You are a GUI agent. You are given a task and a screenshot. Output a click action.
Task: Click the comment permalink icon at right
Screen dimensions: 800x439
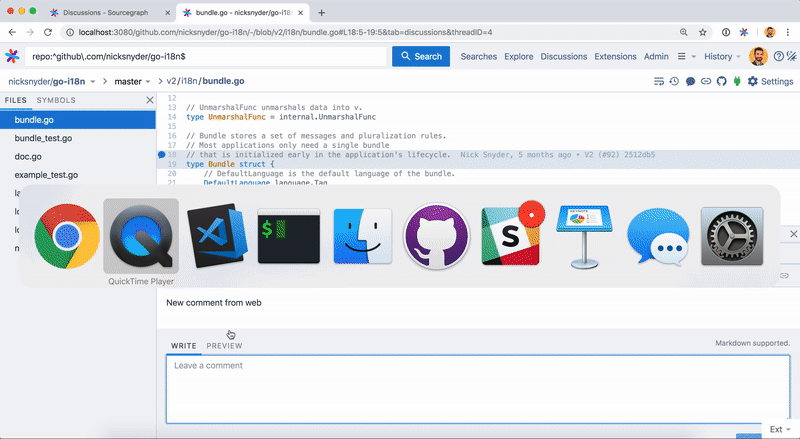tap(784, 276)
